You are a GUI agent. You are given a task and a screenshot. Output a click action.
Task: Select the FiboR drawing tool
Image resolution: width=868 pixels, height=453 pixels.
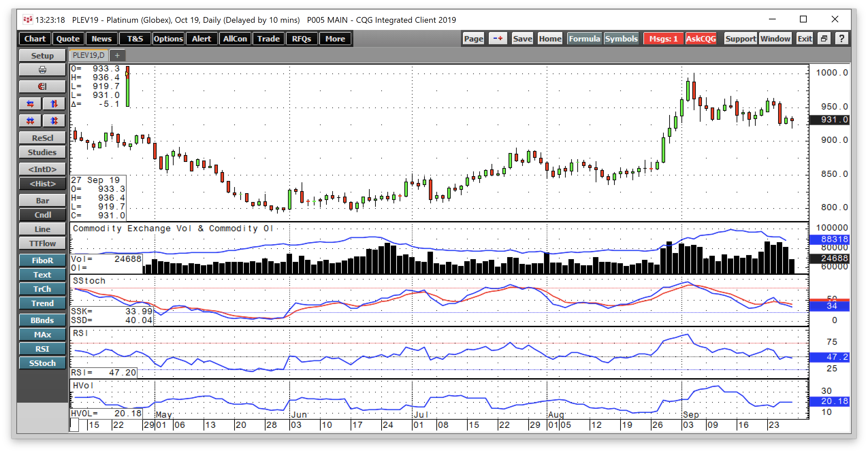coord(42,261)
